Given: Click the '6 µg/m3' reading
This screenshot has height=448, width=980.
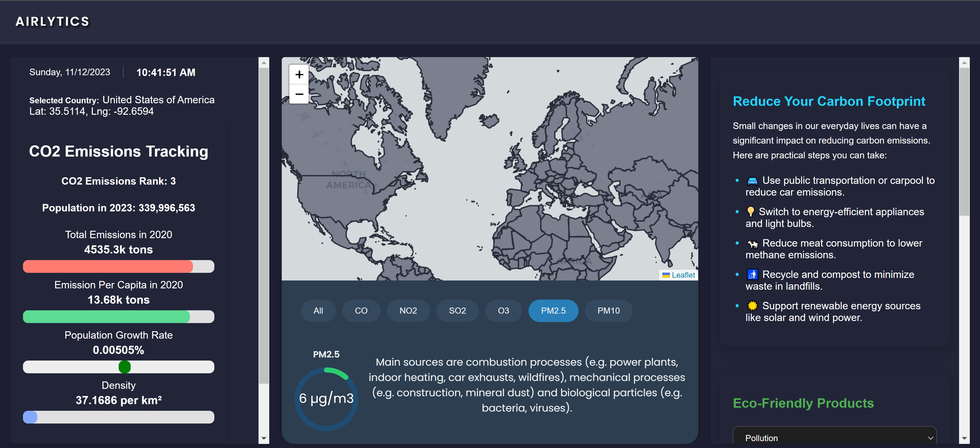Looking at the screenshot, I should point(326,398).
